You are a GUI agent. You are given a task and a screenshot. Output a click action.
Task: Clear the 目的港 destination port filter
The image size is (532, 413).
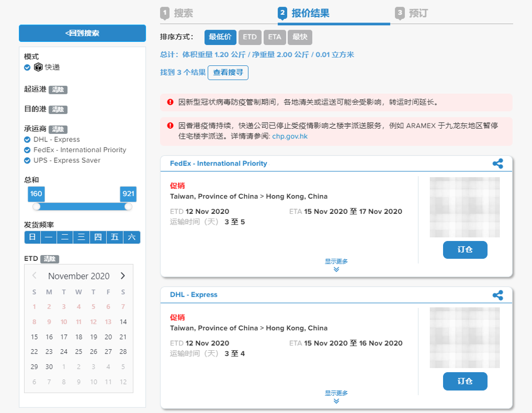pos(58,110)
